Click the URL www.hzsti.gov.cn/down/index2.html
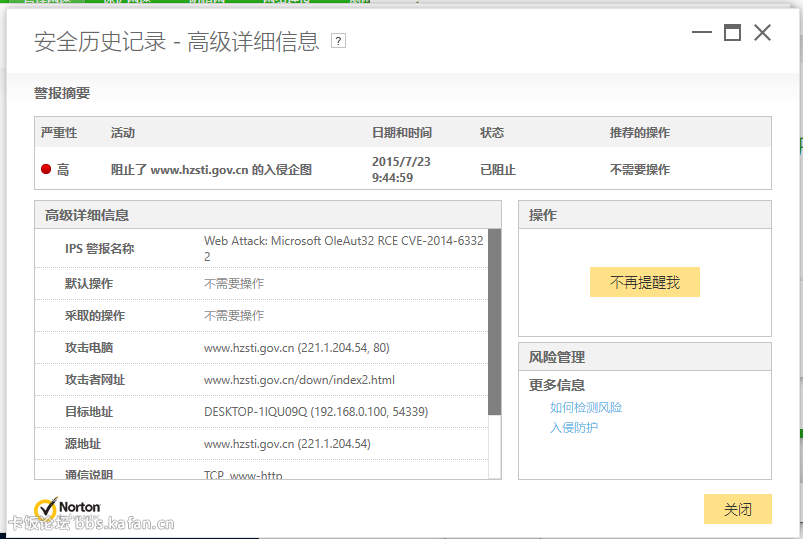This screenshot has height=539, width=803. [299, 380]
